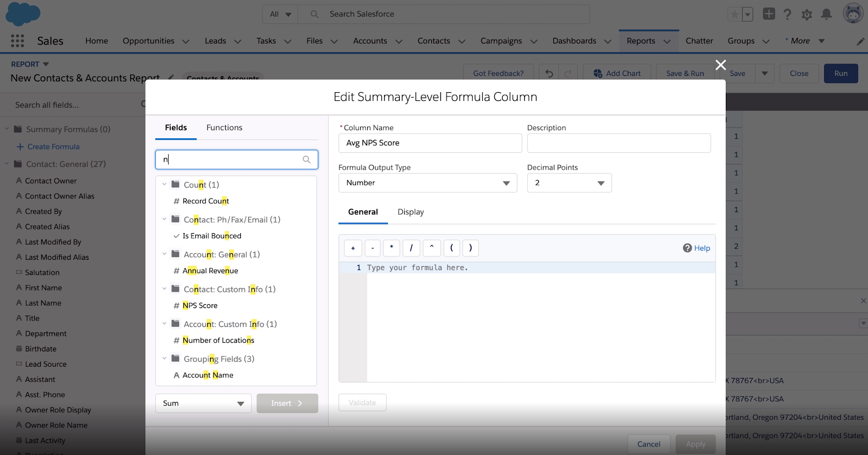868x455 pixels.
Task: Open the Favorites star icon
Action: coord(735,15)
